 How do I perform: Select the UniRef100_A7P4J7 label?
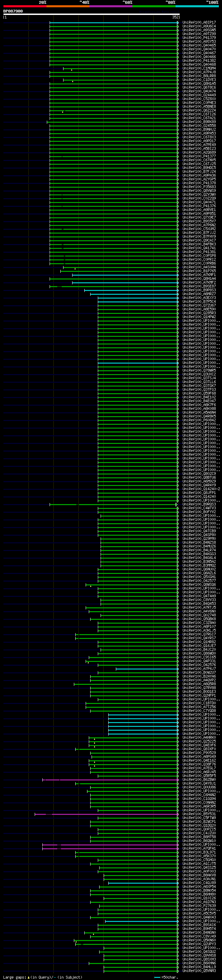pos(199,669)
